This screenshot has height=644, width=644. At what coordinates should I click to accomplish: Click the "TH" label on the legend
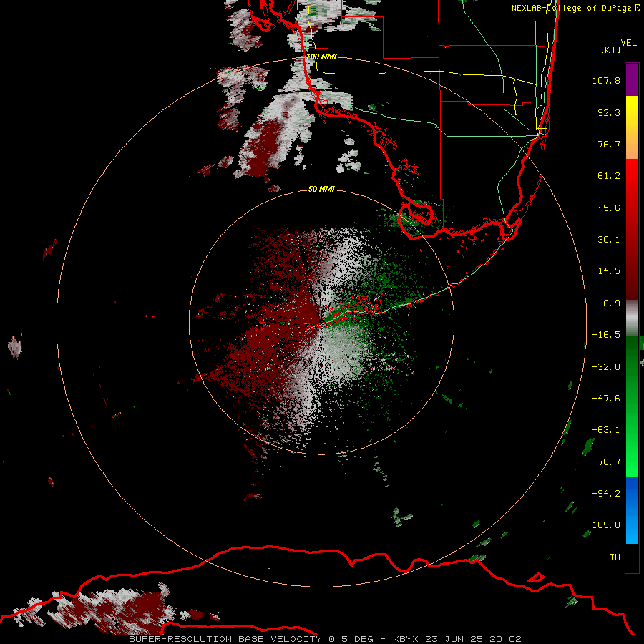pos(615,557)
